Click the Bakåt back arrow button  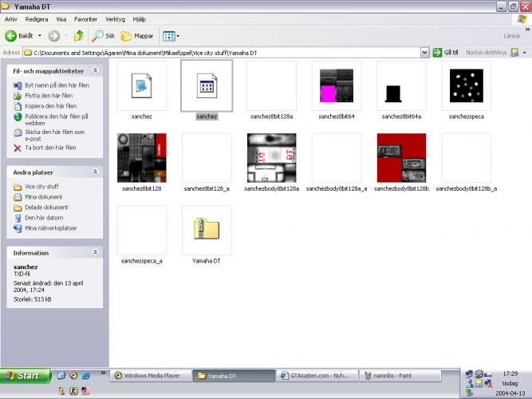[20, 36]
